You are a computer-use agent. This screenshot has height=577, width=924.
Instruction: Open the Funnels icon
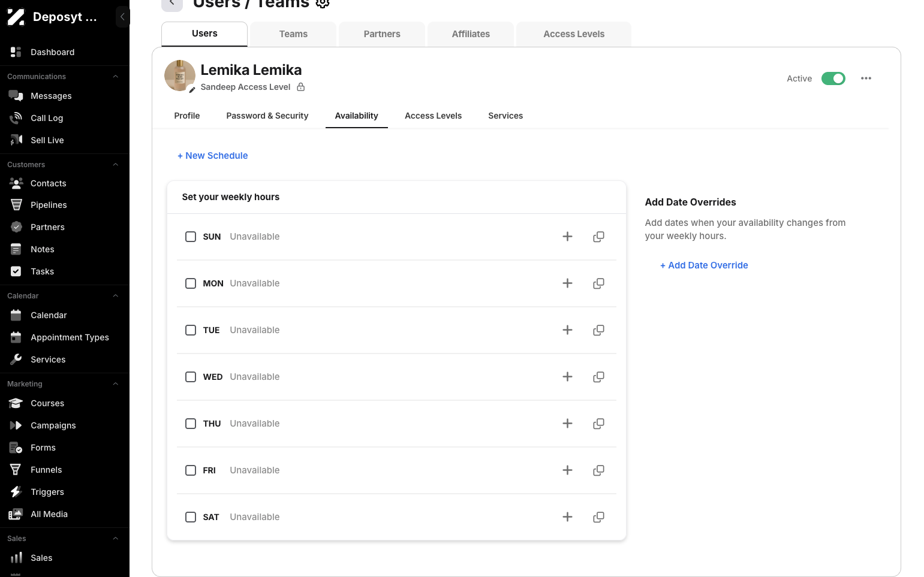click(x=16, y=470)
